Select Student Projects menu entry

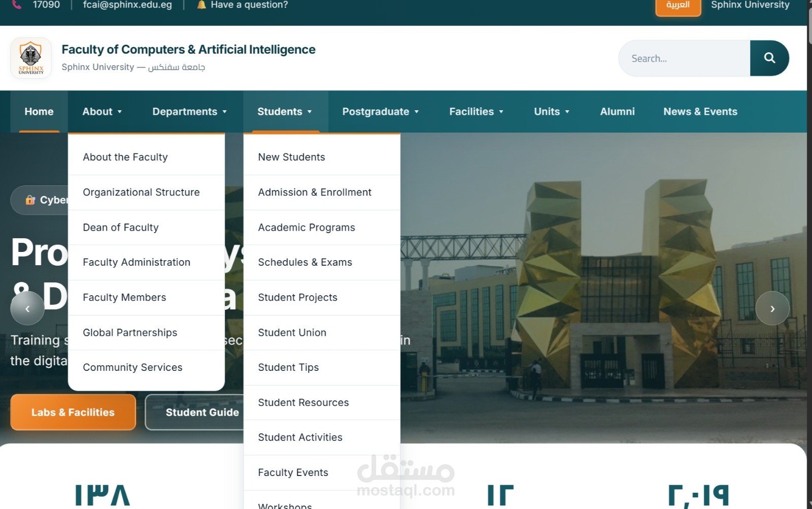tap(322, 297)
